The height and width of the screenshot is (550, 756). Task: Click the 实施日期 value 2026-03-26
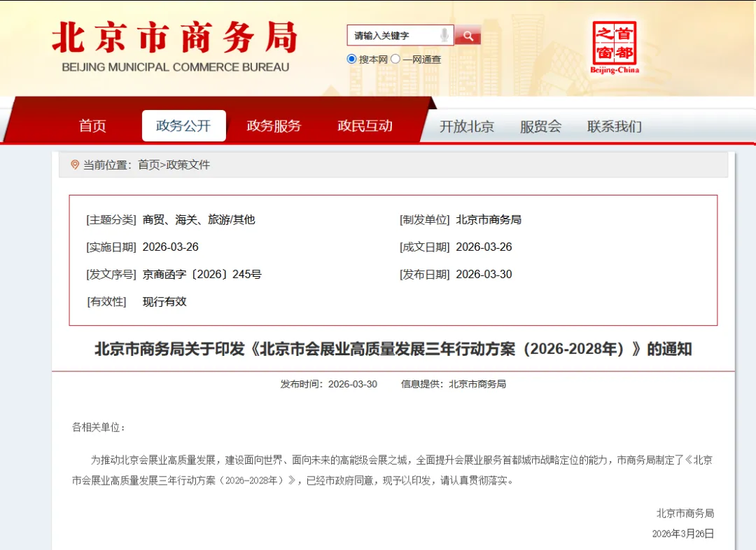coord(171,247)
